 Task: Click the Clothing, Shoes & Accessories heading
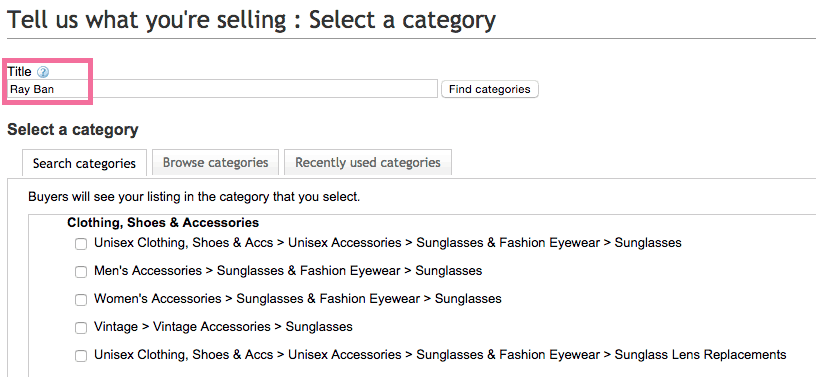163,223
